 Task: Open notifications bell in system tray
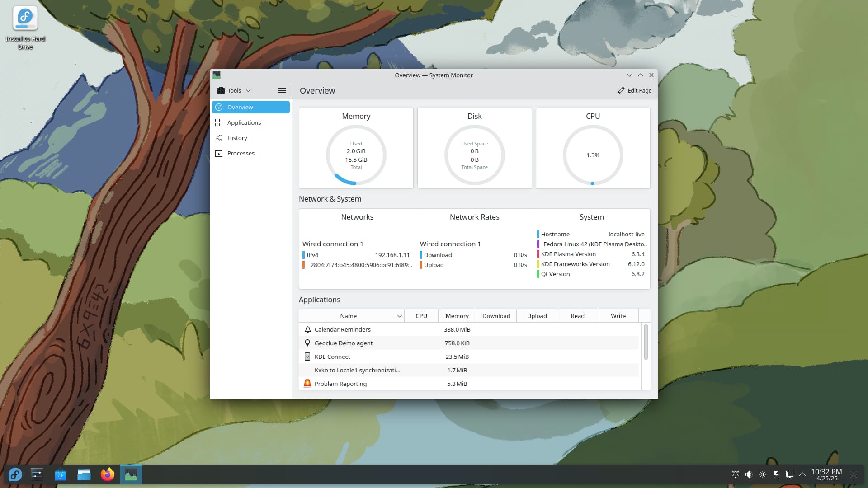coord(736,474)
